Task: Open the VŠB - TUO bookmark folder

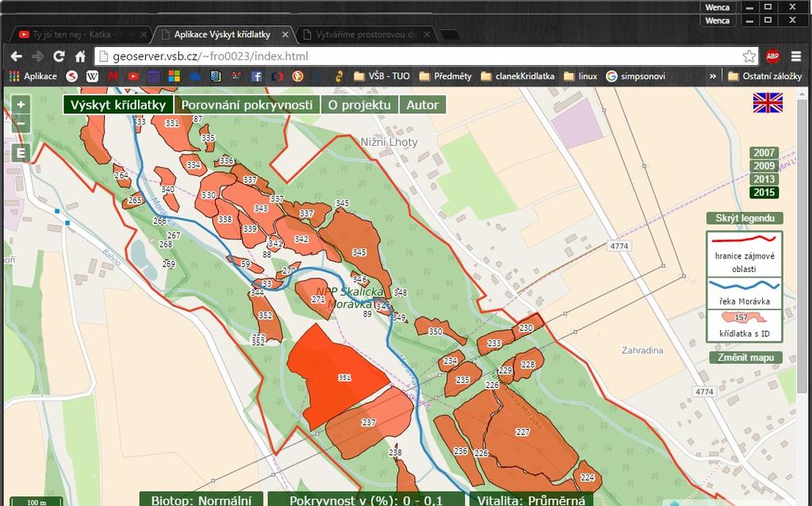Action: (x=381, y=76)
